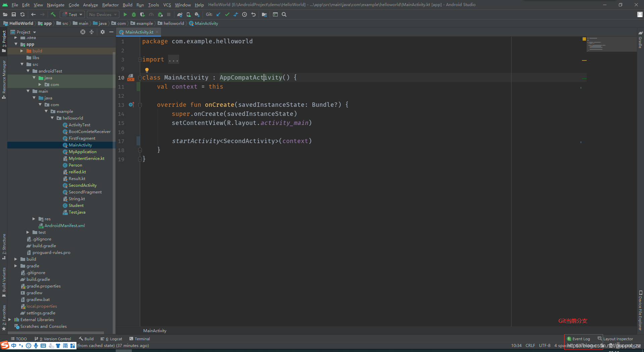644x352 pixels.
Task: Run with coverage using the shield icon
Action: pos(143,14)
